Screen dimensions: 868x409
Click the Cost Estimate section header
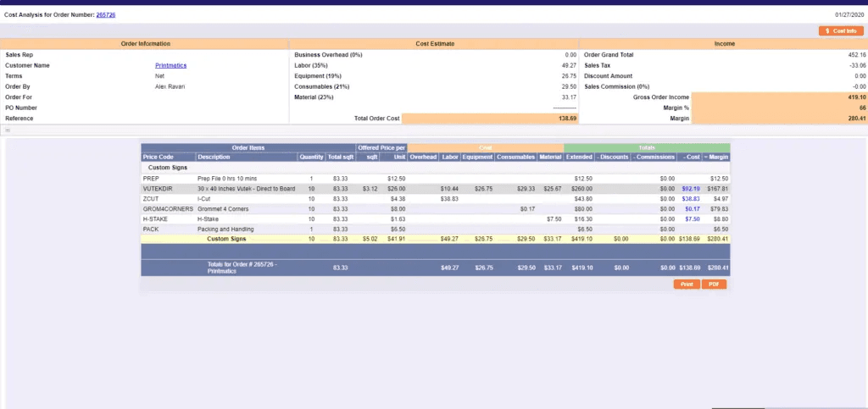tap(435, 44)
